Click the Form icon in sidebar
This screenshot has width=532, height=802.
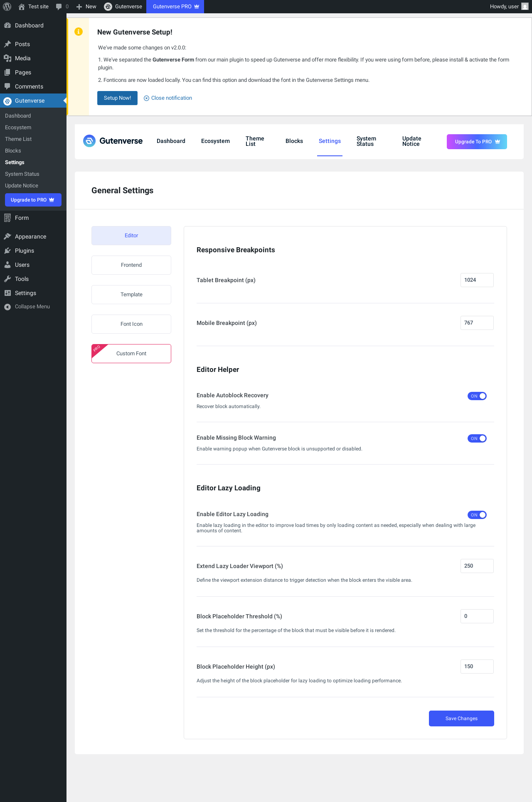click(x=7, y=218)
